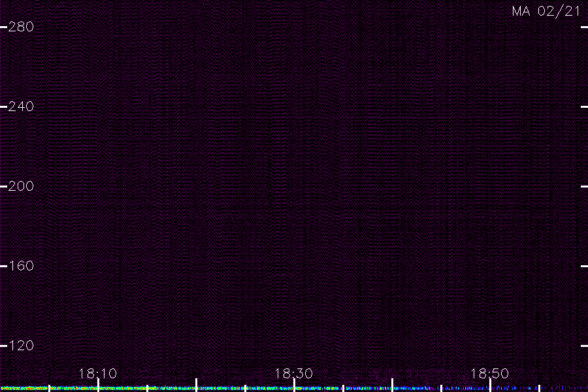Screen dimensions: 588x392
Task: Select the 18:30 time axis label
Action: [293, 374]
